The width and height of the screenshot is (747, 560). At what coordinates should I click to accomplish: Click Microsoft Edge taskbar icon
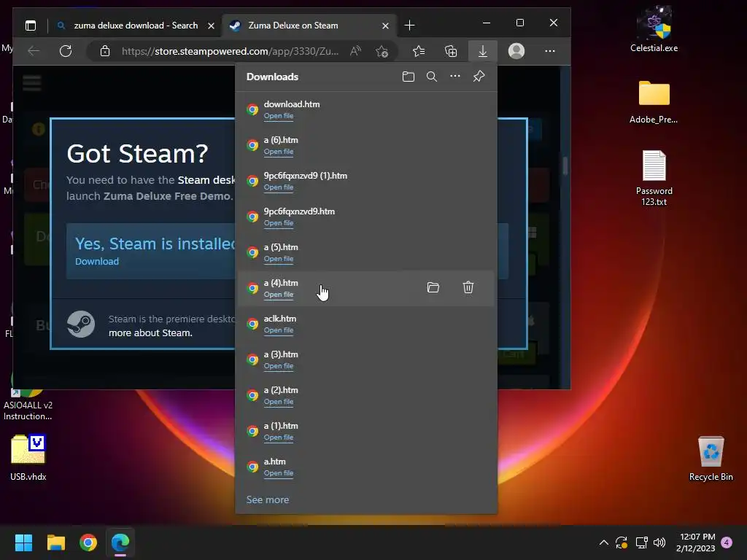(x=120, y=542)
